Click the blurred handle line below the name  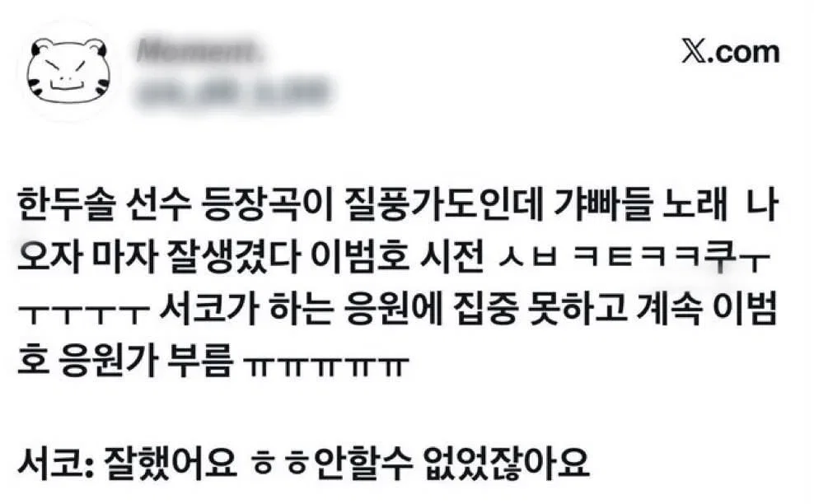[232, 91]
